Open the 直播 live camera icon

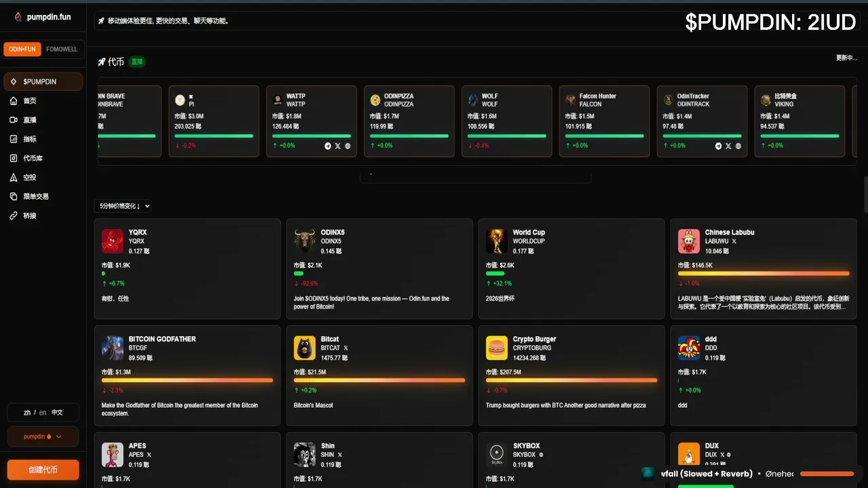tap(14, 120)
